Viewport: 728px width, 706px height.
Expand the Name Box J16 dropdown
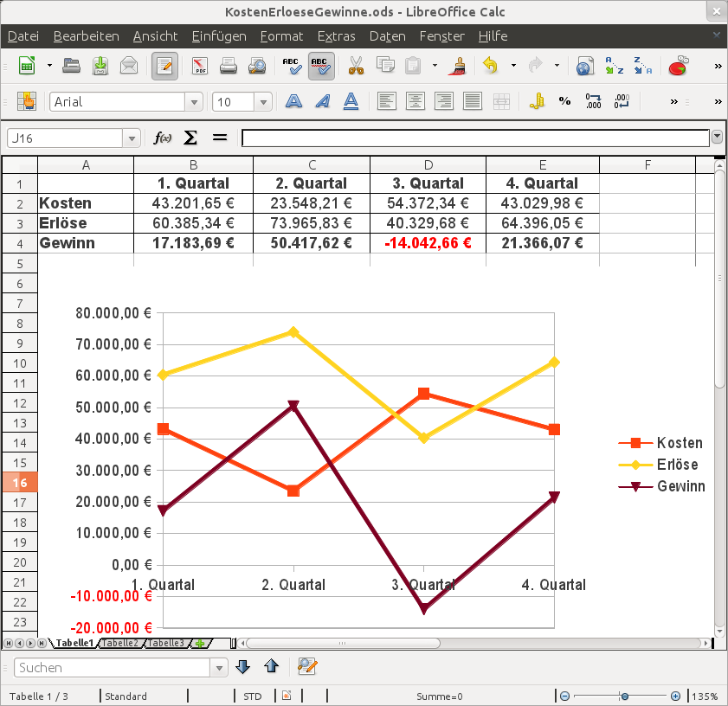click(132, 138)
